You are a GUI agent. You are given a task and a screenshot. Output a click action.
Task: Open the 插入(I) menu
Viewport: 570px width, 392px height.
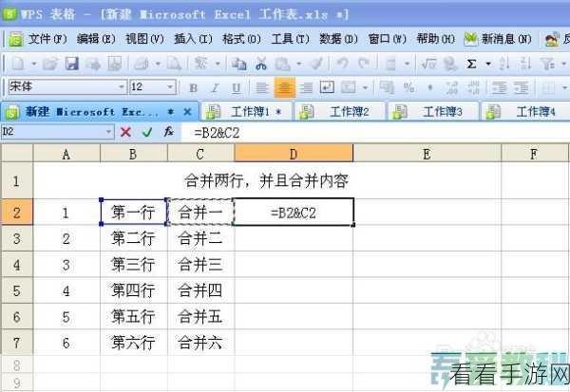(x=193, y=39)
